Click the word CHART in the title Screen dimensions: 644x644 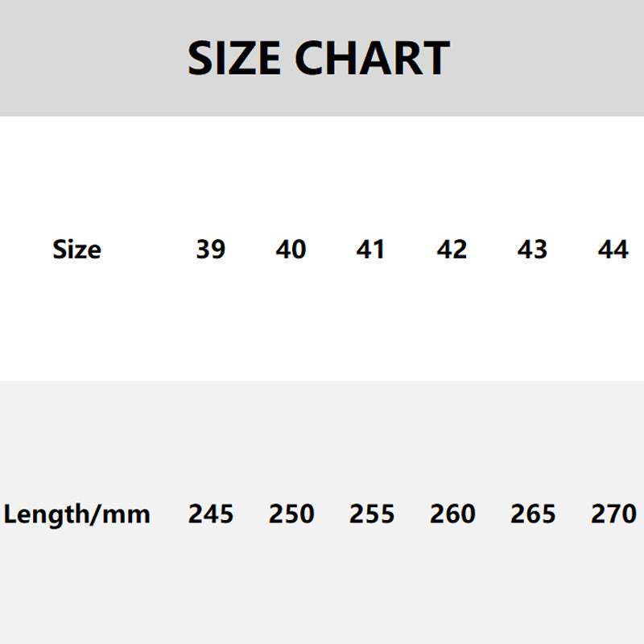[x=372, y=59]
